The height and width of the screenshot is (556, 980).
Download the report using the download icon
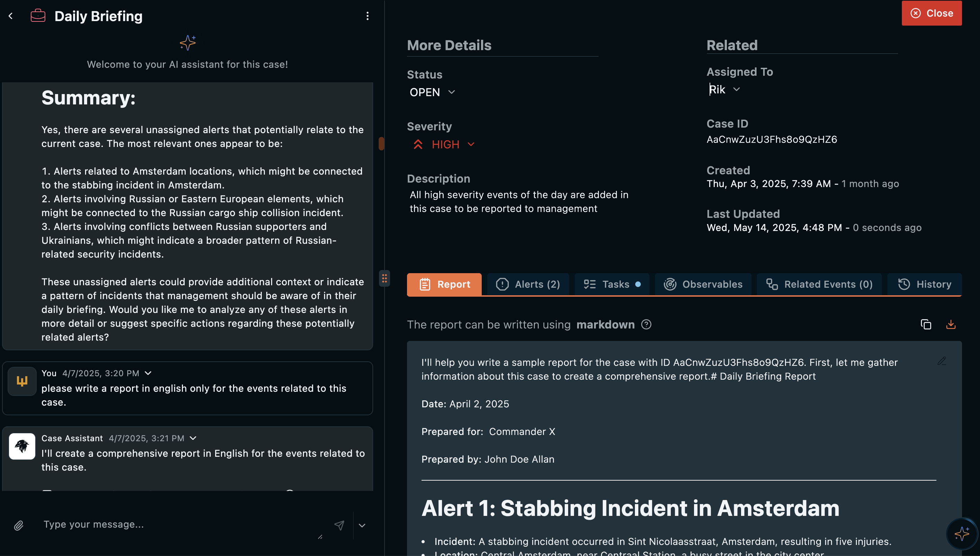[x=951, y=325]
